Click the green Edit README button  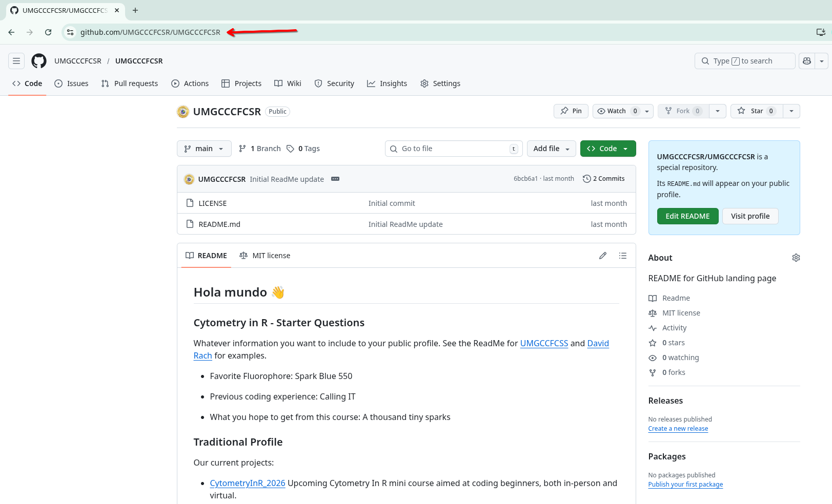coord(687,216)
